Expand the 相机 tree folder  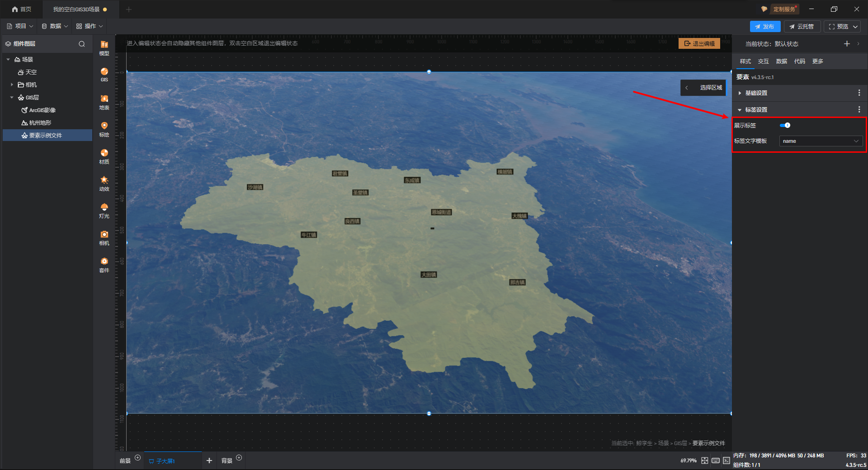(x=12, y=85)
